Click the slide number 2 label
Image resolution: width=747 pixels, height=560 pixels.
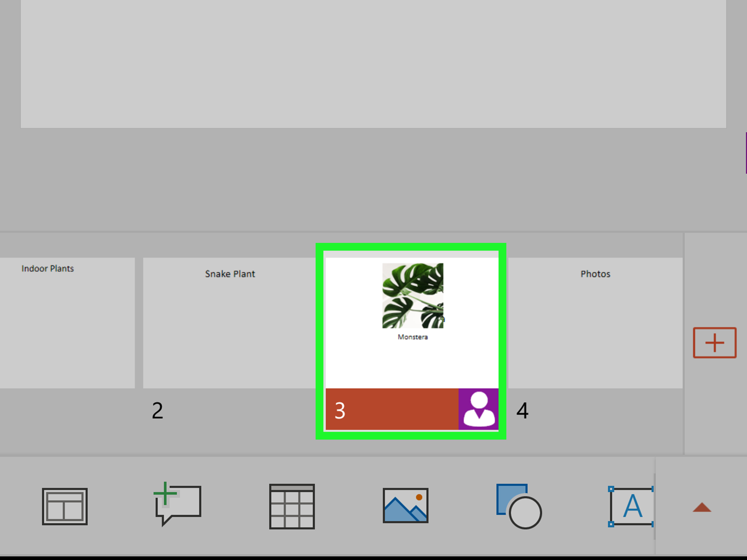tap(157, 410)
